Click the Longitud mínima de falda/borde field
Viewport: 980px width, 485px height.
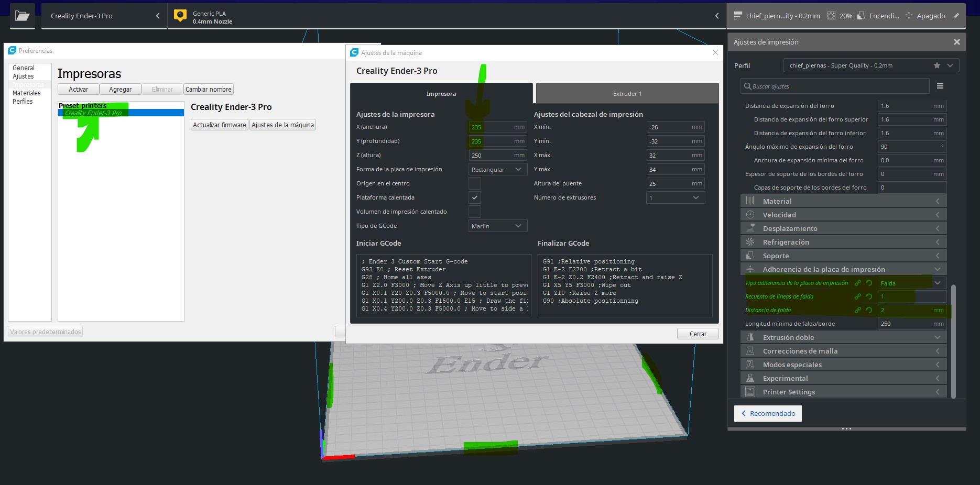(912, 324)
